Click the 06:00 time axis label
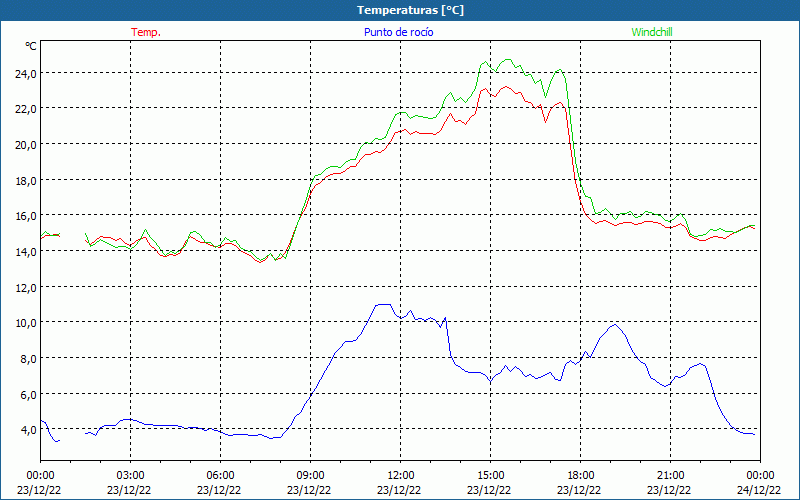 pyautogui.click(x=220, y=476)
